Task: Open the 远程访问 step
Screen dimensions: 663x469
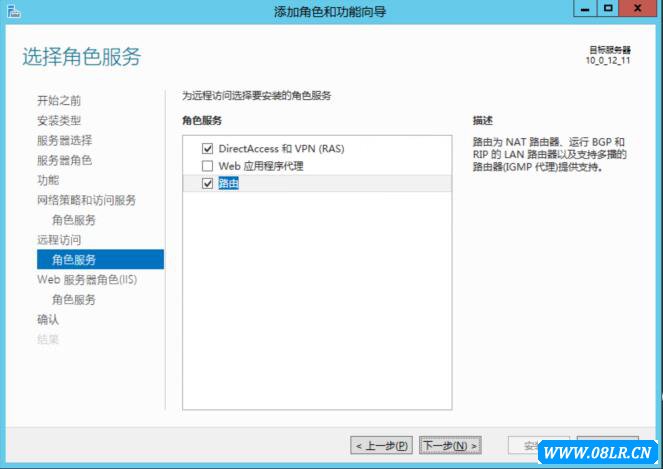Action: (x=59, y=240)
